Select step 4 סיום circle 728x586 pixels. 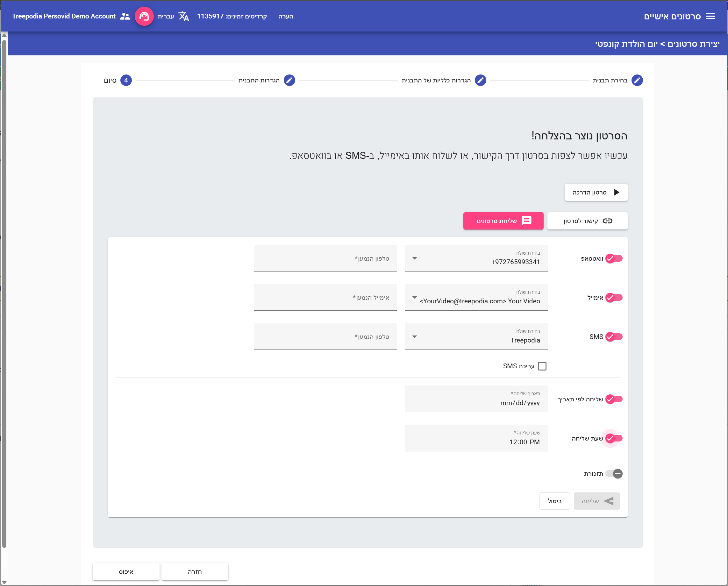(126, 80)
